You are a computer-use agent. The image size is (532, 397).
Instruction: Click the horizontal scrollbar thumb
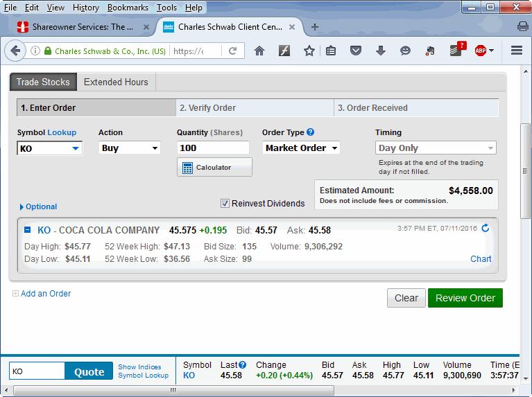click(173, 390)
